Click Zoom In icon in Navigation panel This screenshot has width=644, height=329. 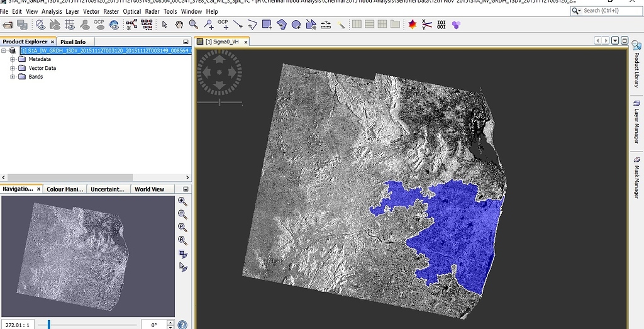(182, 201)
